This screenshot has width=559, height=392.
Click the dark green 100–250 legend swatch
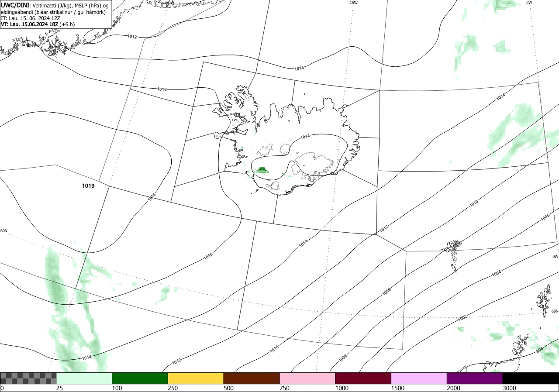140,378
